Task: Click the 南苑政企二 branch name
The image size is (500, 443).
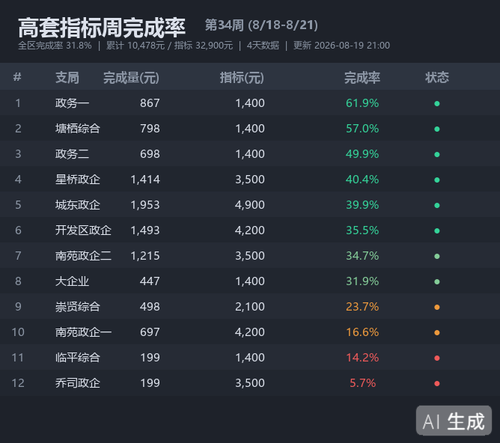Action: [x=83, y=256]
